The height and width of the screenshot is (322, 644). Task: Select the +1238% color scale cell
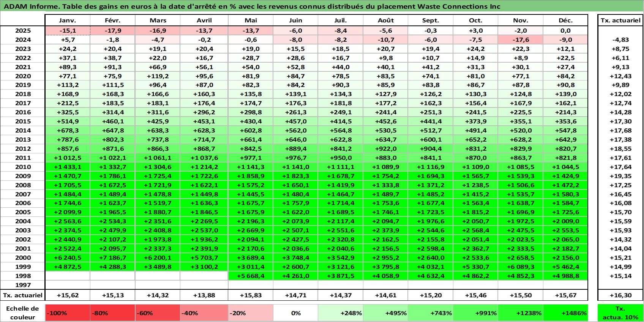(521, 313)
